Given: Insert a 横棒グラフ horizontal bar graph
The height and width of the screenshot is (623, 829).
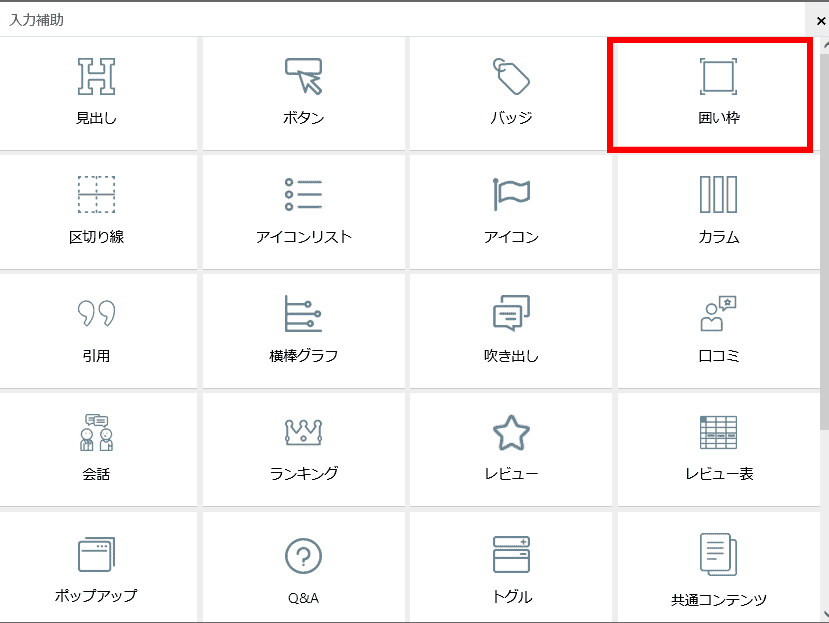Looking at the screenshot, I should click(x=303, y=313).
